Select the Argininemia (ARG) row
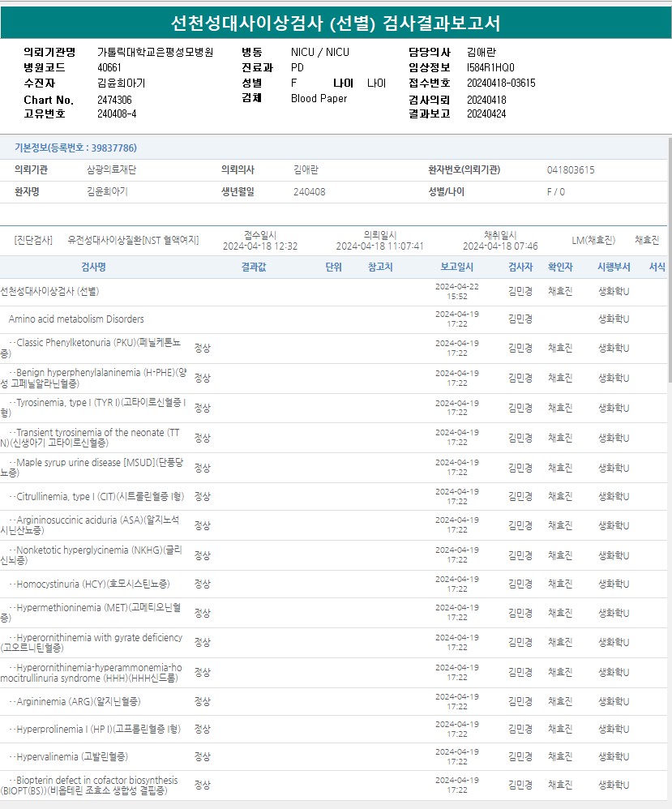 click(333, 702)
